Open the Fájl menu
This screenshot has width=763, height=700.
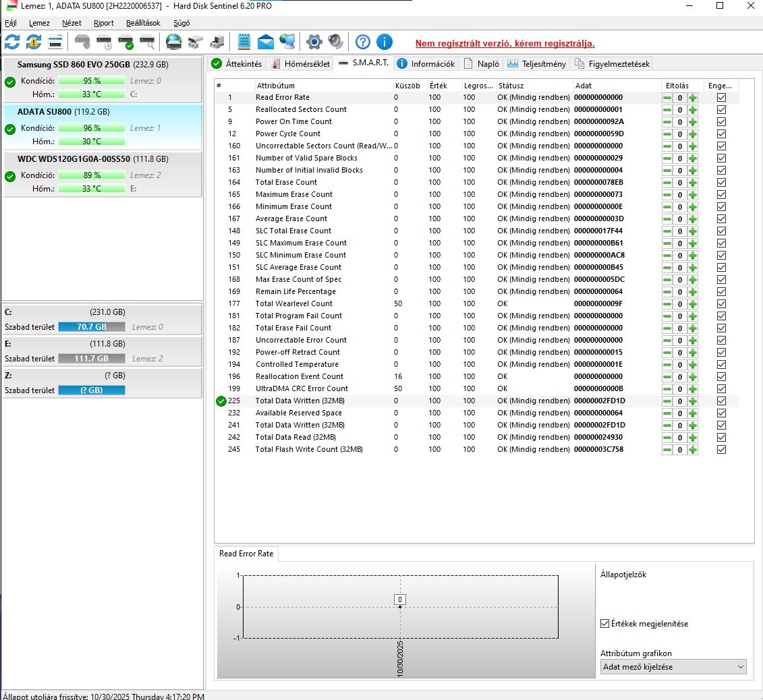10,23
